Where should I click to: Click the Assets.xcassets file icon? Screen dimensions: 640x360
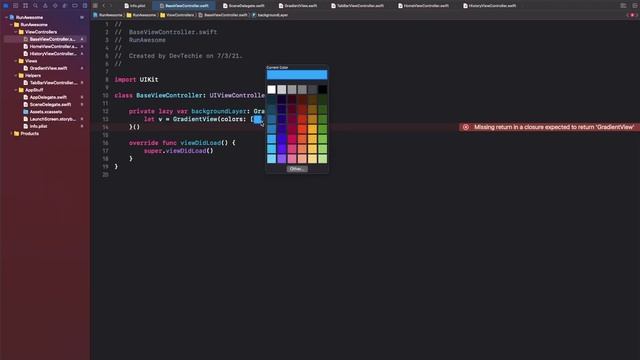coord(26,112)
